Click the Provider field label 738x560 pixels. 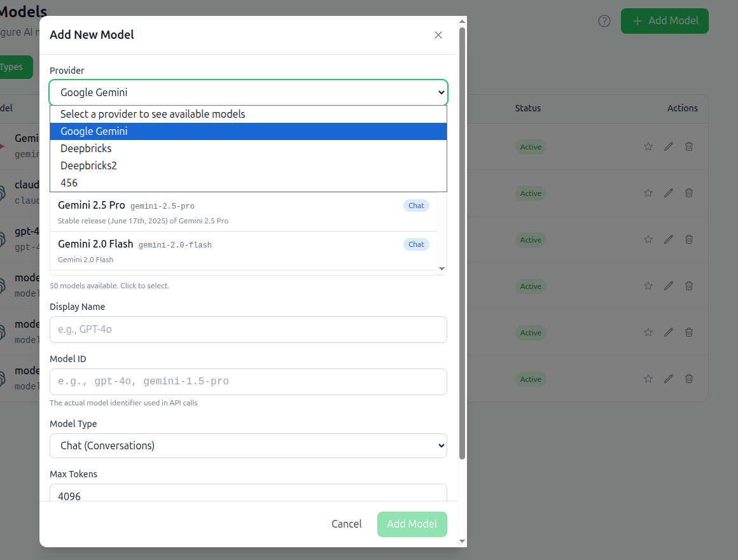pos(67,71)
